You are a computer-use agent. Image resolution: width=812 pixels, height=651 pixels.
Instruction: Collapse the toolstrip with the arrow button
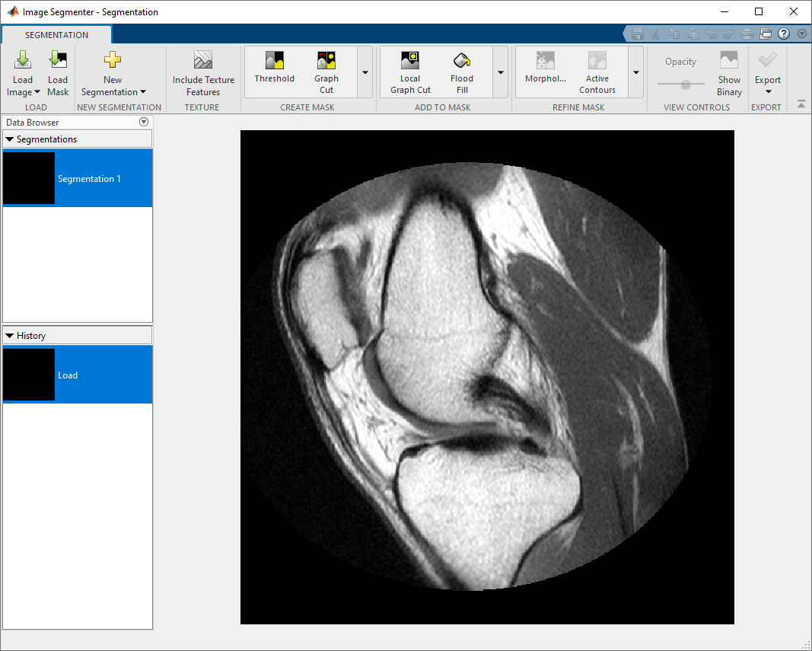pos(801,104)
